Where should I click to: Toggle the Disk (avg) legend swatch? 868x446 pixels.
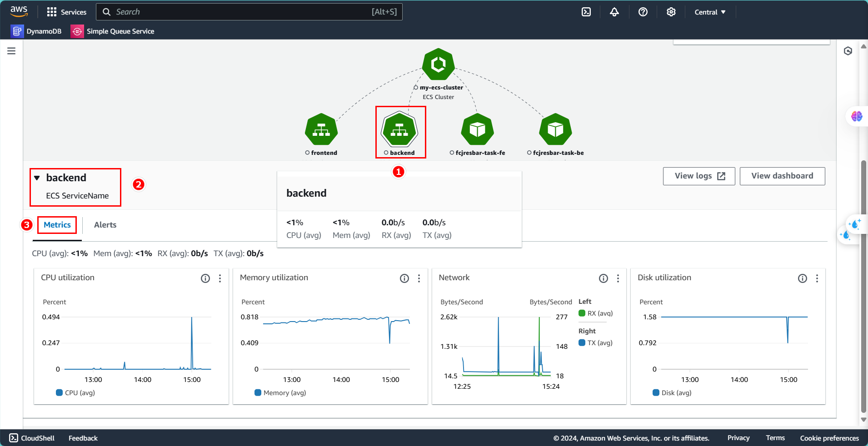(656, 392)
